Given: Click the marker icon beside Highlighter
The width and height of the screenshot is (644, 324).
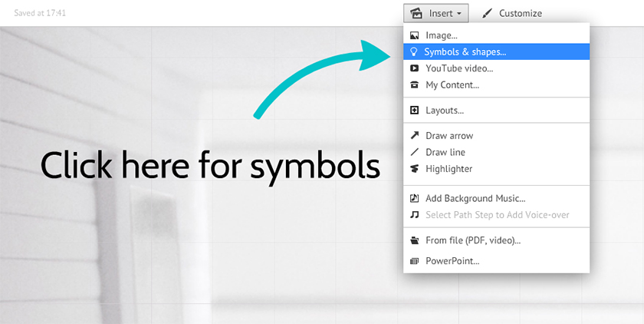Looking at the screenshot, I should (x=415, y=169).
